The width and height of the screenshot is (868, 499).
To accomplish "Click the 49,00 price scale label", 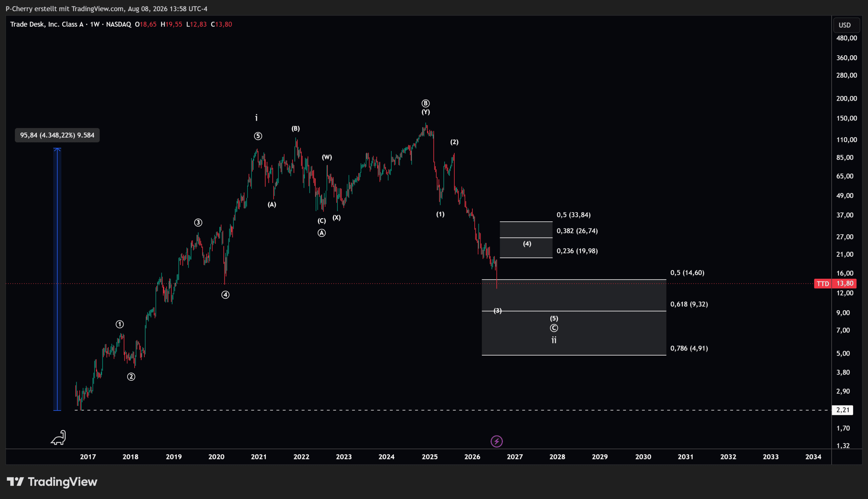I will click(x=845, y=196).
